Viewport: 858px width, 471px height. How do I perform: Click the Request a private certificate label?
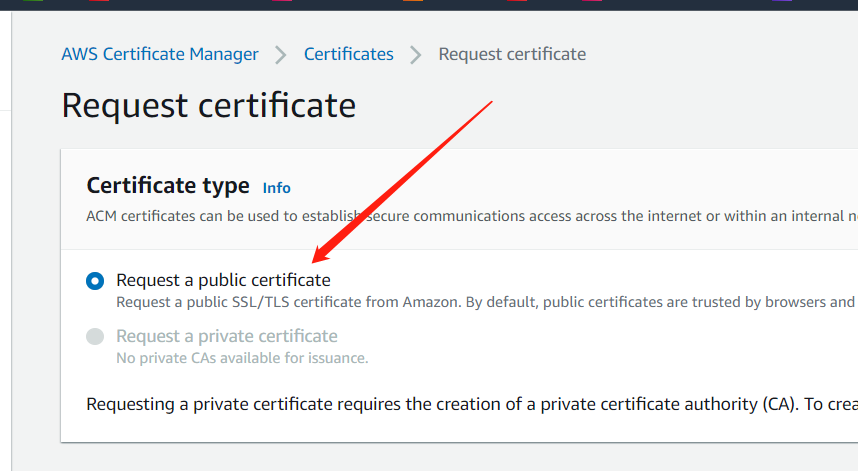(227, 336)
